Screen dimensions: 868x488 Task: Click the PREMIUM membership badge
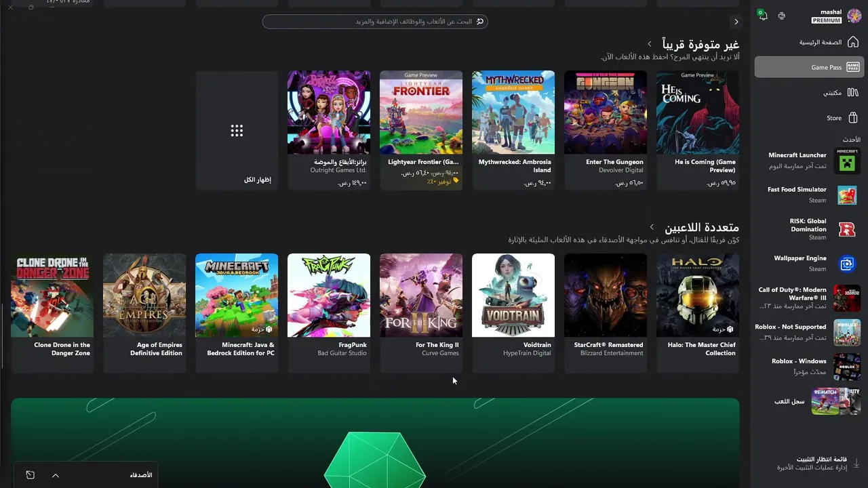826,20
